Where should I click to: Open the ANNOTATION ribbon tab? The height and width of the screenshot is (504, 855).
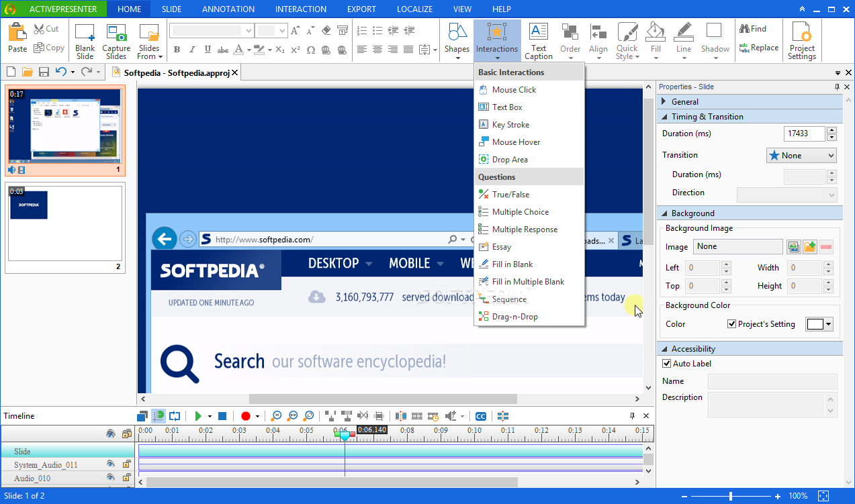point(228,9)
